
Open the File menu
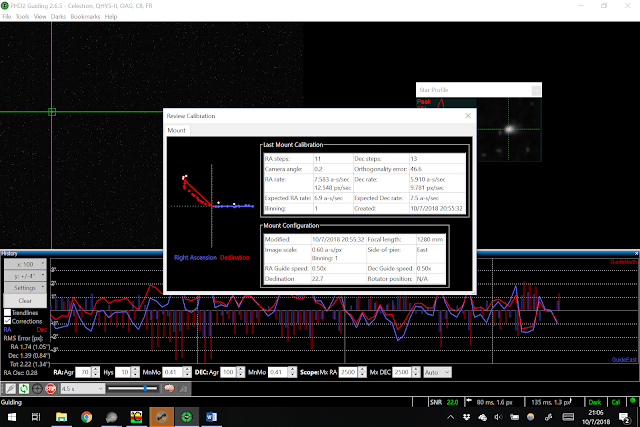[7, 16]
